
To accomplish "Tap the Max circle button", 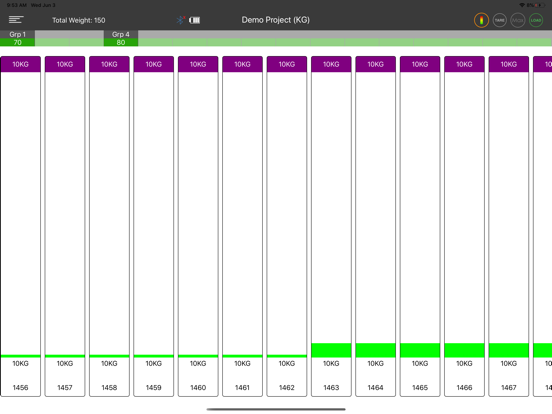I will click(x=518, y=20).
